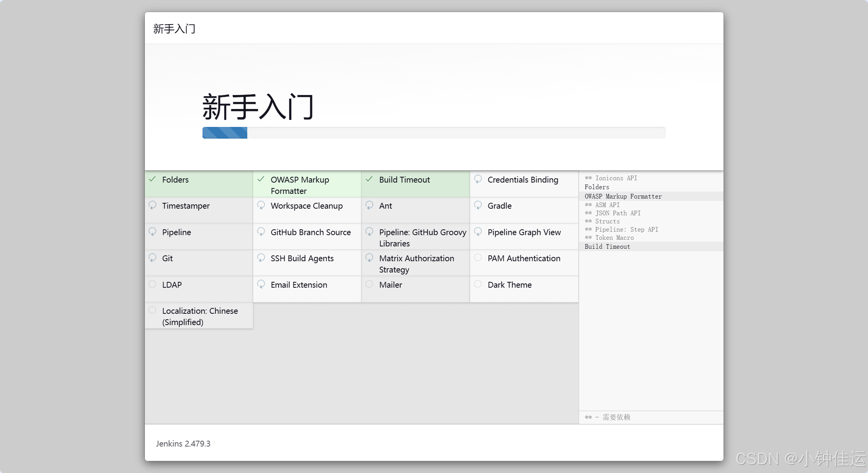The image size is (868, 473).
Task: Click the spinner icon beside Workspace Cleanup
Action: click(261, 205)
